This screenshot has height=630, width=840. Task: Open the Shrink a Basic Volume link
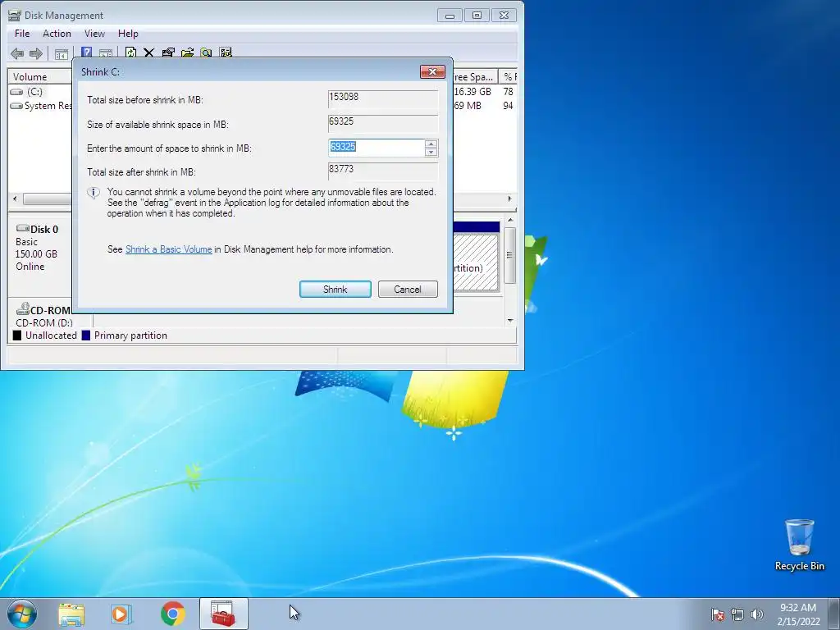click(169, 249)
